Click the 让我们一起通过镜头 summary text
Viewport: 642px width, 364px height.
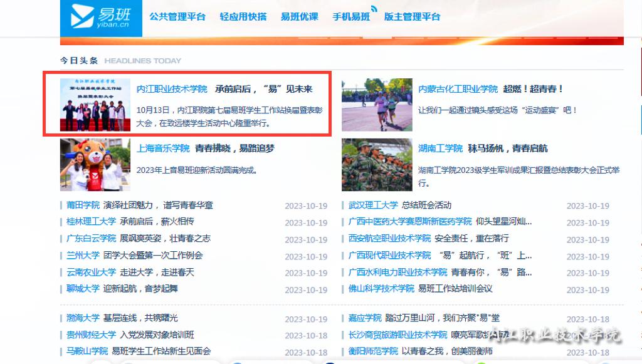tap(497, 110)
